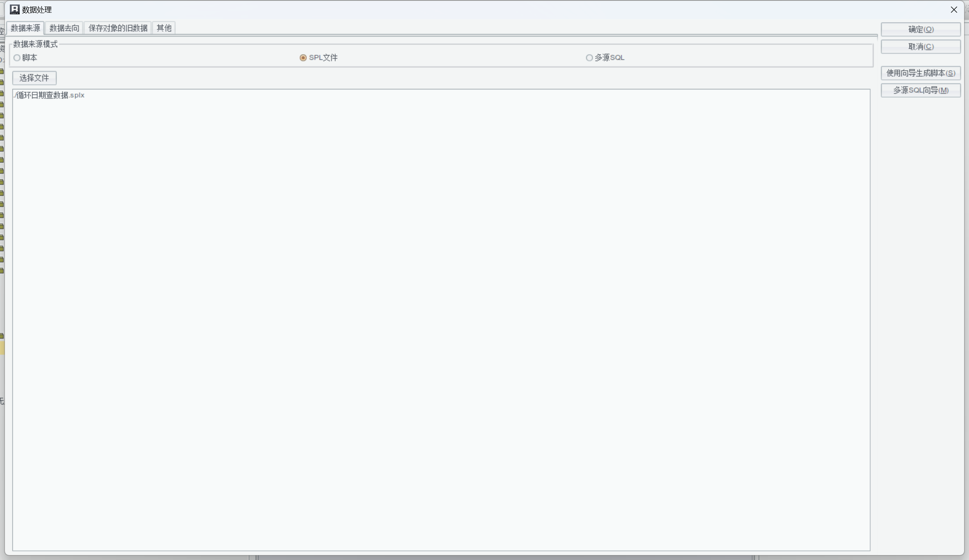
Task: Enable the 多源SQL source mode
Action: [x=589, y=58]
